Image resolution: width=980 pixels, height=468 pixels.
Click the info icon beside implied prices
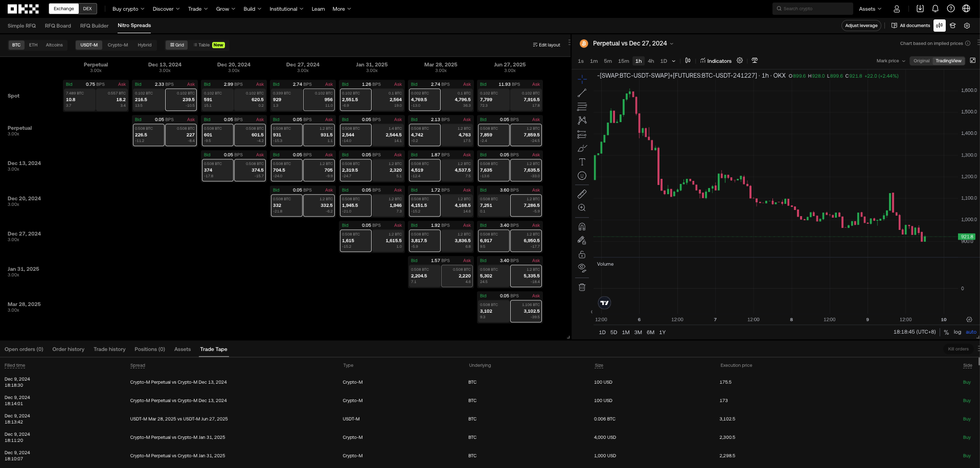pos(968,43)
